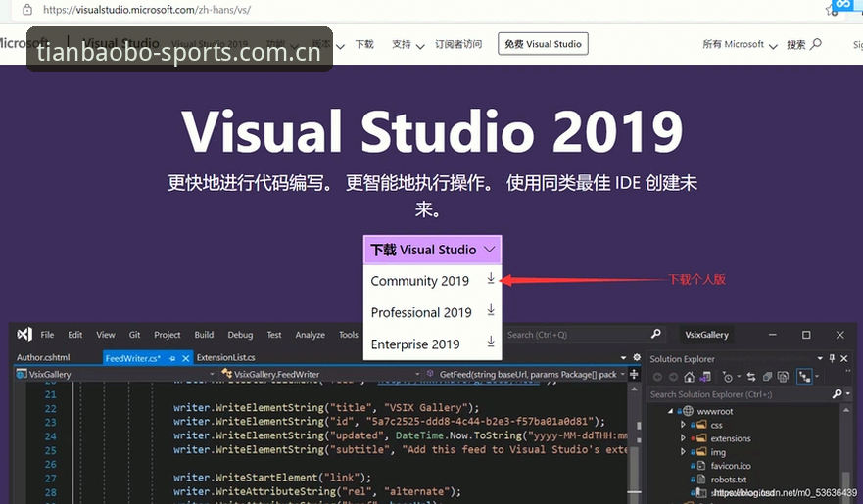The image size is (863, 504).
Task: Open the Analyze menu
Action: (310, 334)
